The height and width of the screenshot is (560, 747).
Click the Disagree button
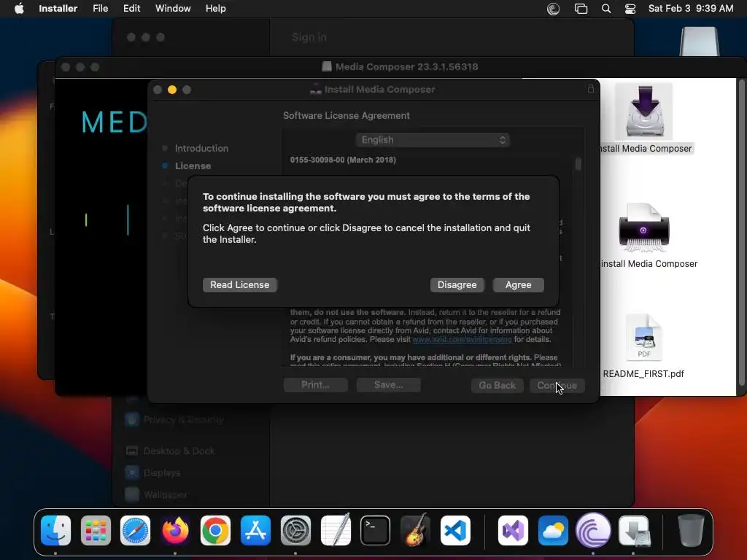(457, 285)
